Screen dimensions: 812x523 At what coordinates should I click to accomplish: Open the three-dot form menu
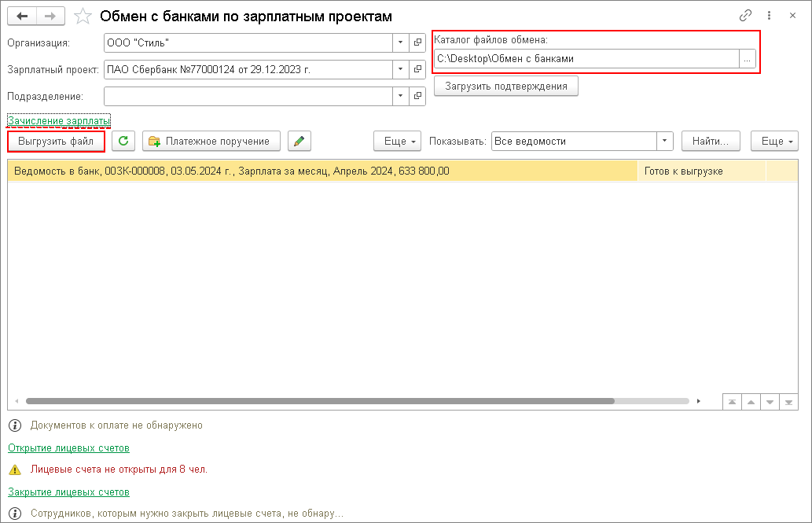click(x=769, y=16)
